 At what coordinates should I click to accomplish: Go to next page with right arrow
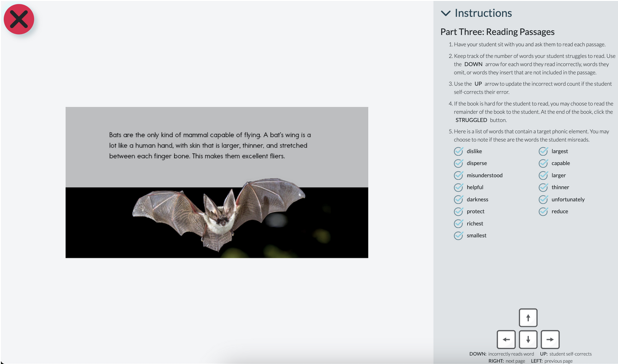click(550, 340)
